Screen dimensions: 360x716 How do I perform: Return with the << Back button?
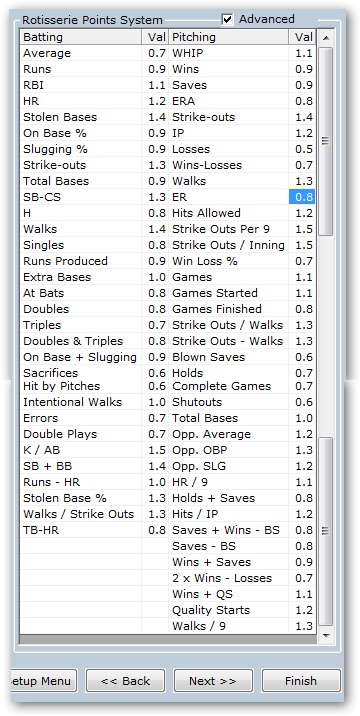126,681
